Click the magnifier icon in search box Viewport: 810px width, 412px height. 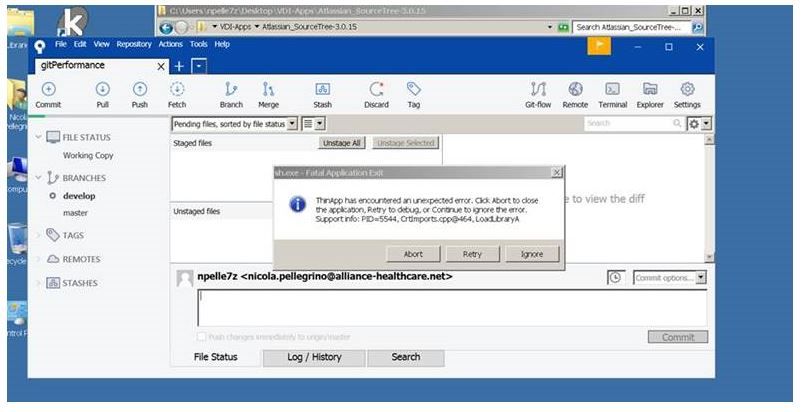(677, 123)
